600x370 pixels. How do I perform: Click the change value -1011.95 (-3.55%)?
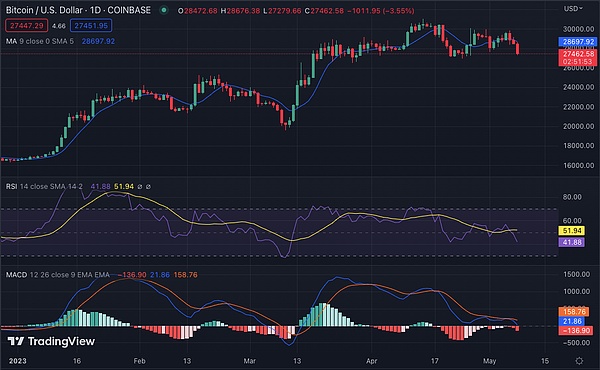pos(381,11)
